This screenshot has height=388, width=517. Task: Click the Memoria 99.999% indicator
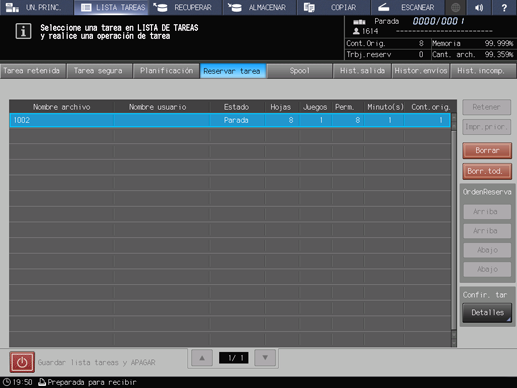click(x=473, y=44)
